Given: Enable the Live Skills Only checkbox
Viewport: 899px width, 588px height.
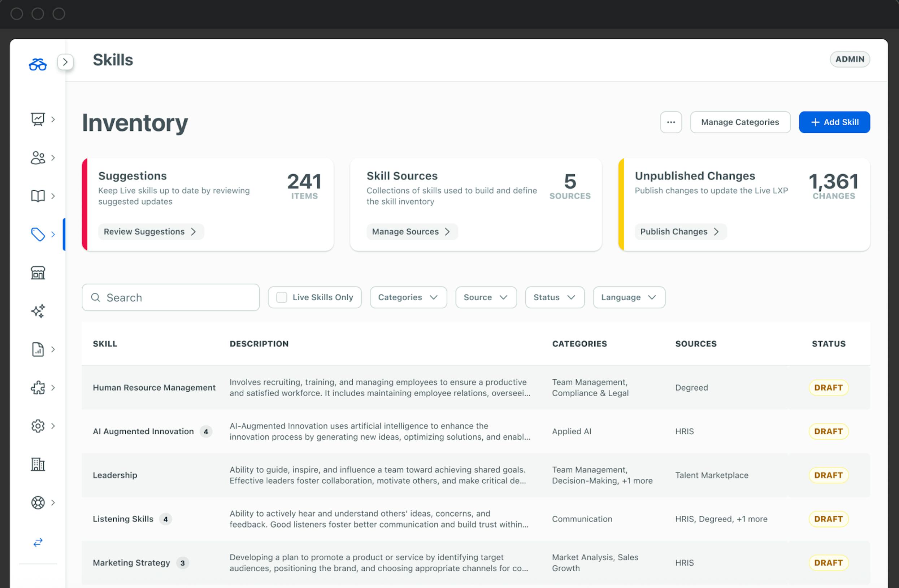Looking at the screenshot, I should 281,297.
